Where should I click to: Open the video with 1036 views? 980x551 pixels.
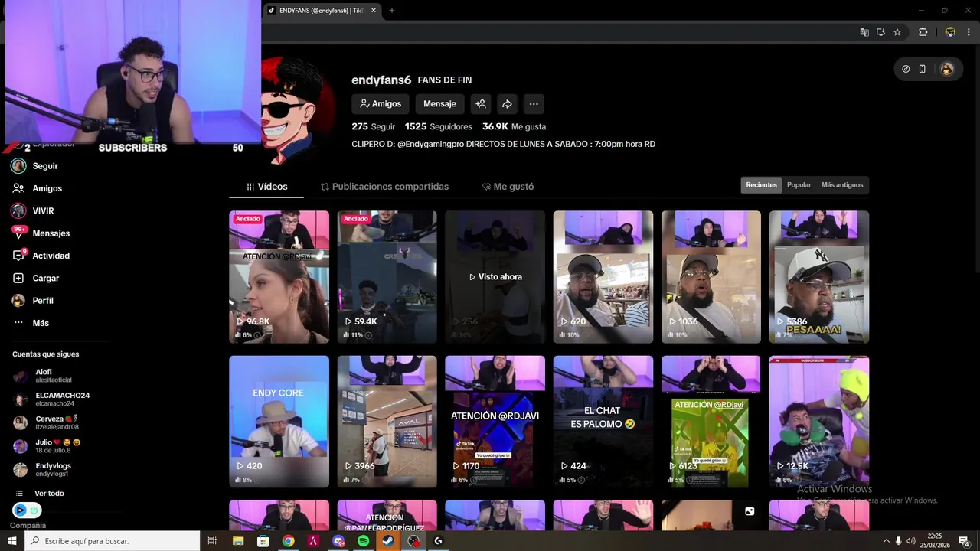click(711, 277)
